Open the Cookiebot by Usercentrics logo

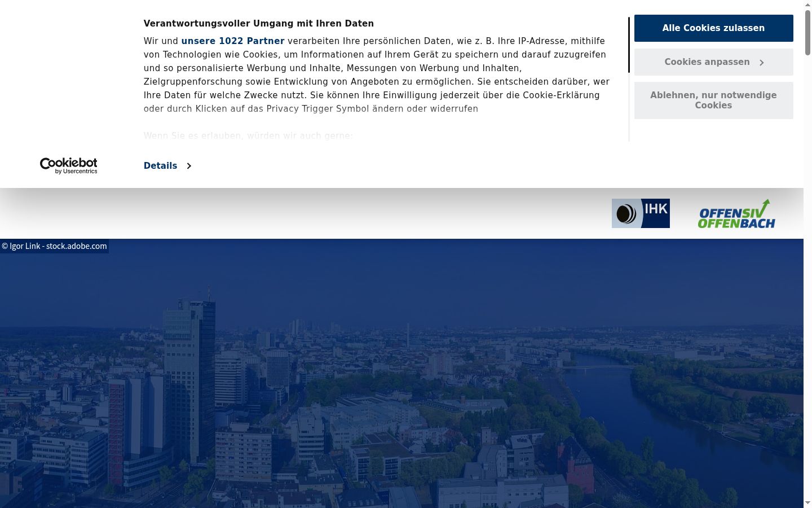click(x=68, y=166)
